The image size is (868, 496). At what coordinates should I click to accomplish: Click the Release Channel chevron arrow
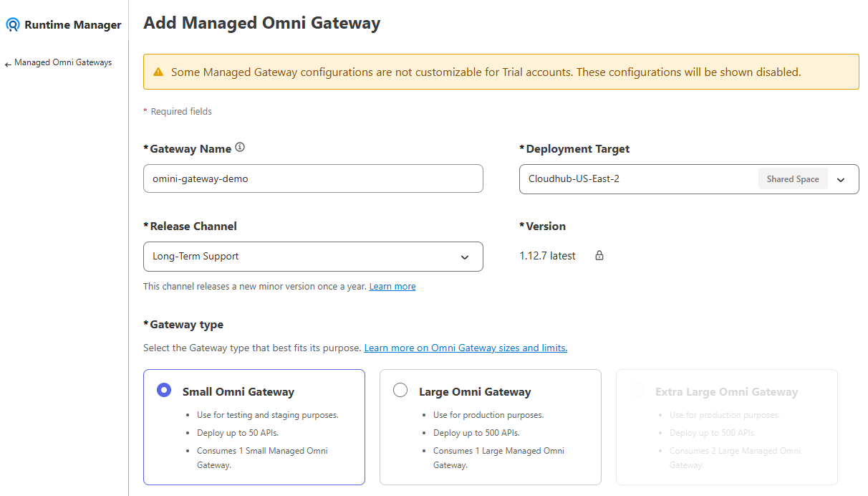(465, 257)
